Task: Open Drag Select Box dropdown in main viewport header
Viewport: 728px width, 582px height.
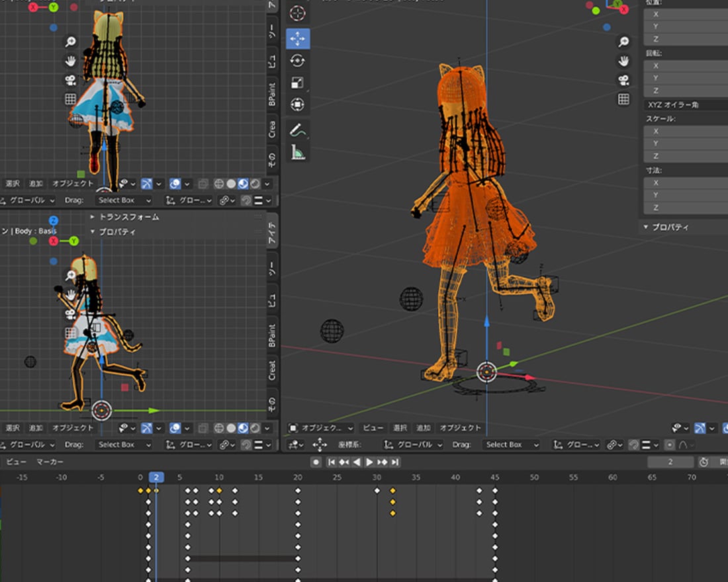Action: 512,444
